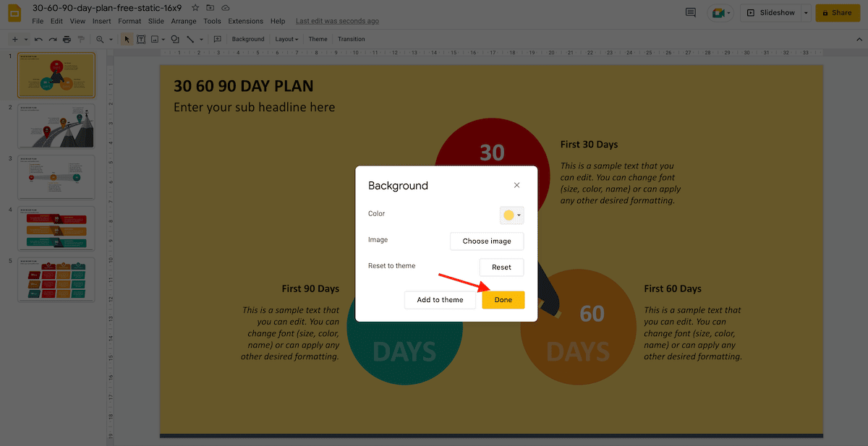The image size is (868, 446).
Task: Expand the new slide layout dropdown arrow
Action: click(x=26, y=39)
